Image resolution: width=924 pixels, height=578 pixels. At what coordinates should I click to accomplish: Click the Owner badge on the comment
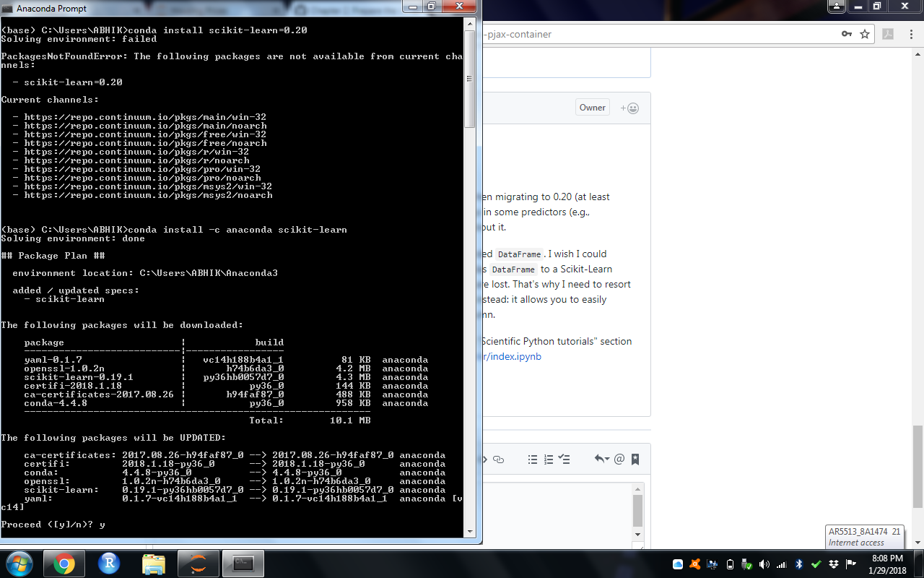click(591, 107)
